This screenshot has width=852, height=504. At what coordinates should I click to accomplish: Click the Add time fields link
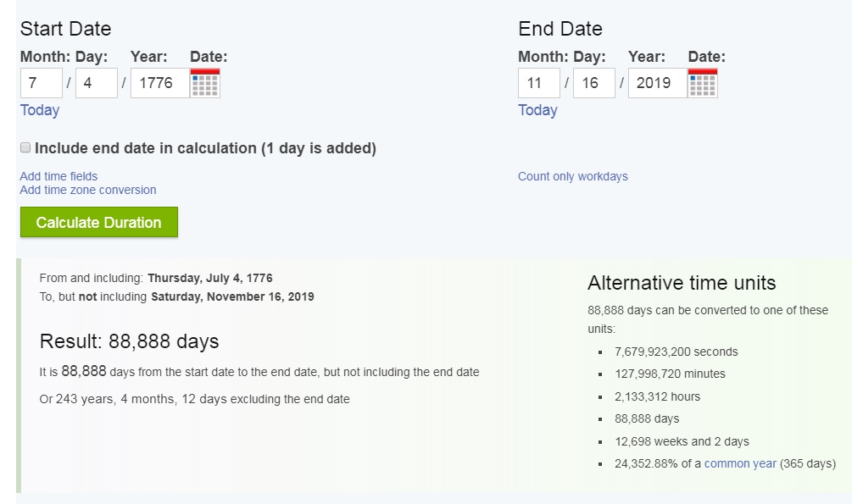[58, 176]
